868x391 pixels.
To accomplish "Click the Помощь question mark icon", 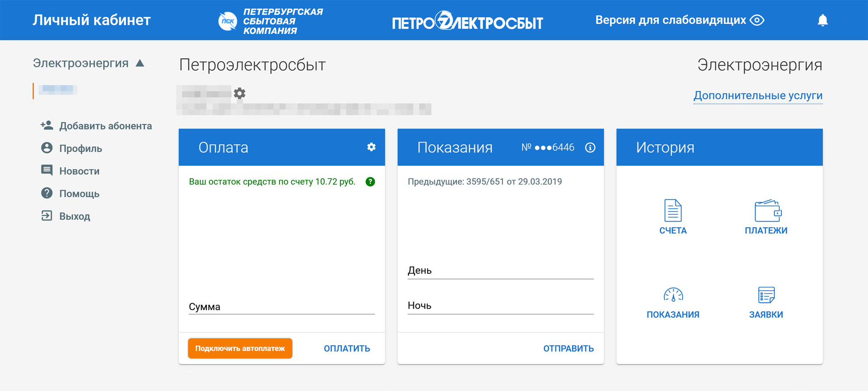I will coord(47,193).
